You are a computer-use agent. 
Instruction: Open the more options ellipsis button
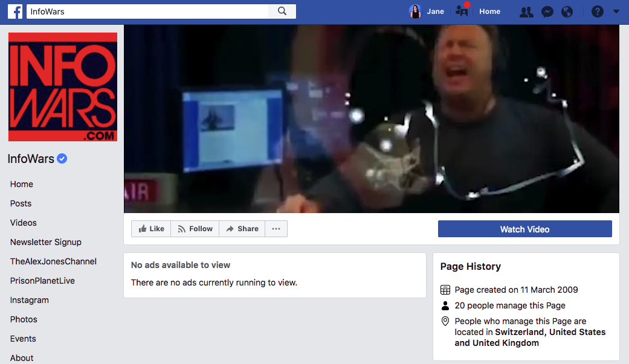[276, 229]
